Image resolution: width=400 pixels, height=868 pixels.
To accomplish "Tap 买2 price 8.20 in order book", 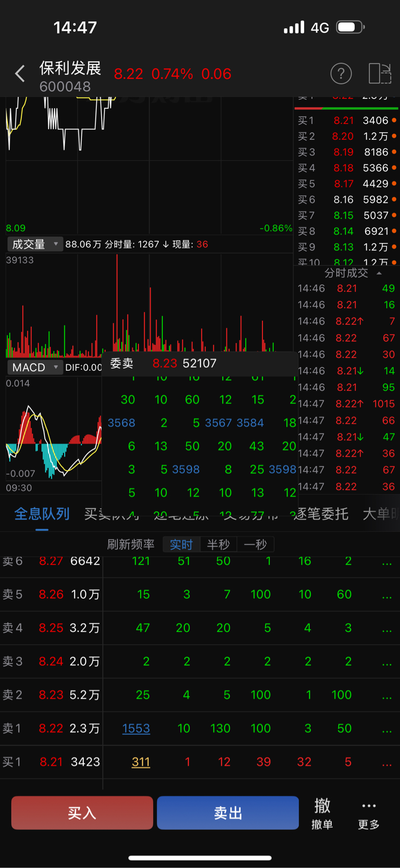I will click(x=343, y=136).
